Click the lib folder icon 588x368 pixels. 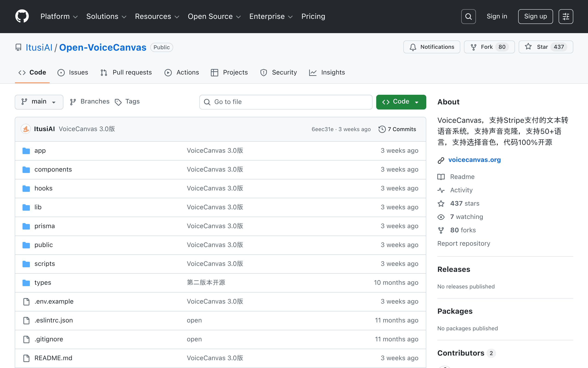pyautogui.click(x=26, y=207)
